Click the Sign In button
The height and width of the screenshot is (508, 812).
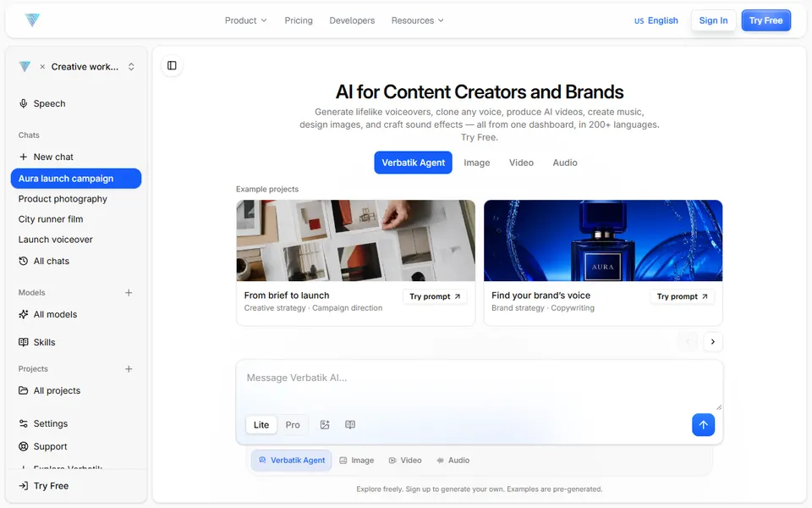pyautogui.click(x=713, y=20)
